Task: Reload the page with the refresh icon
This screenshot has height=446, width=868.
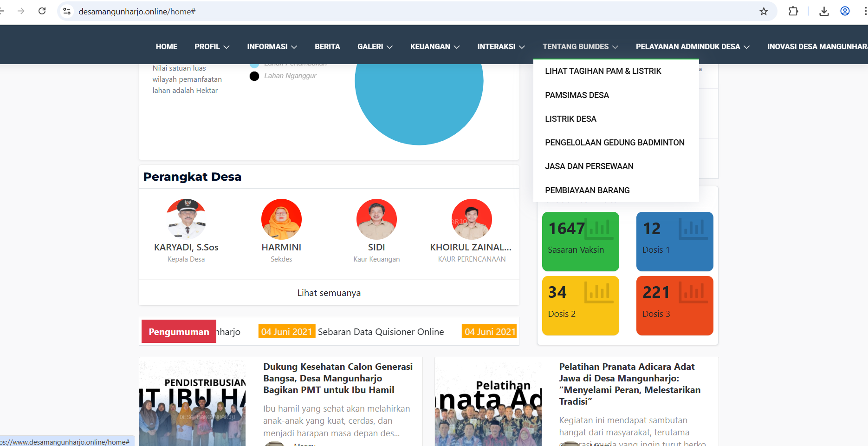Action: (42, 11)
